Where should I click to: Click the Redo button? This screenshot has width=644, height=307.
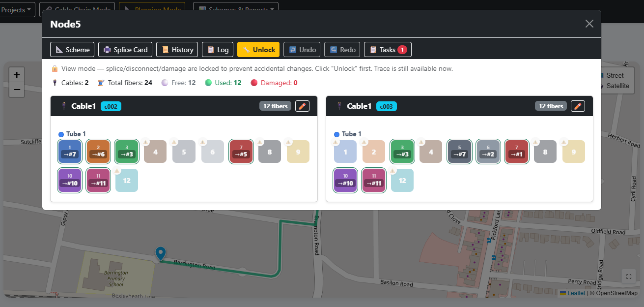coord(342,50)
